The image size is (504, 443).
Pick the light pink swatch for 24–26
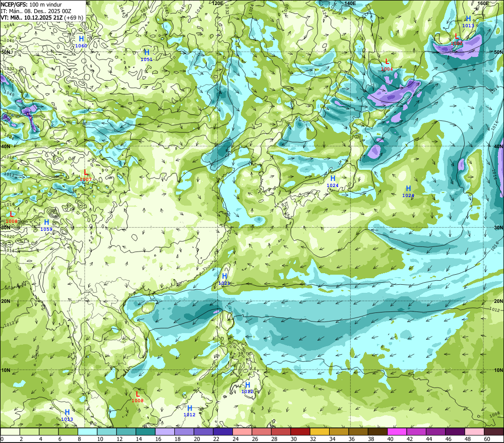[242, 431]
